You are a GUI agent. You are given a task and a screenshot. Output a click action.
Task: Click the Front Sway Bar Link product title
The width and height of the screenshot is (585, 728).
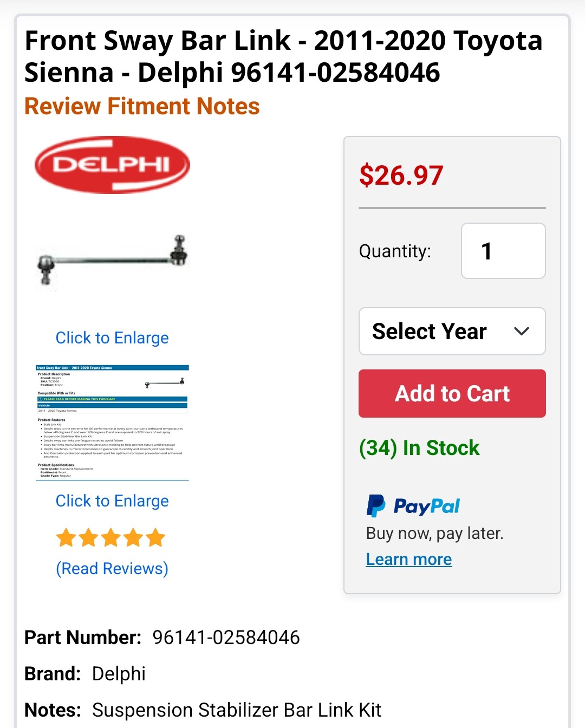pos(283,56)
